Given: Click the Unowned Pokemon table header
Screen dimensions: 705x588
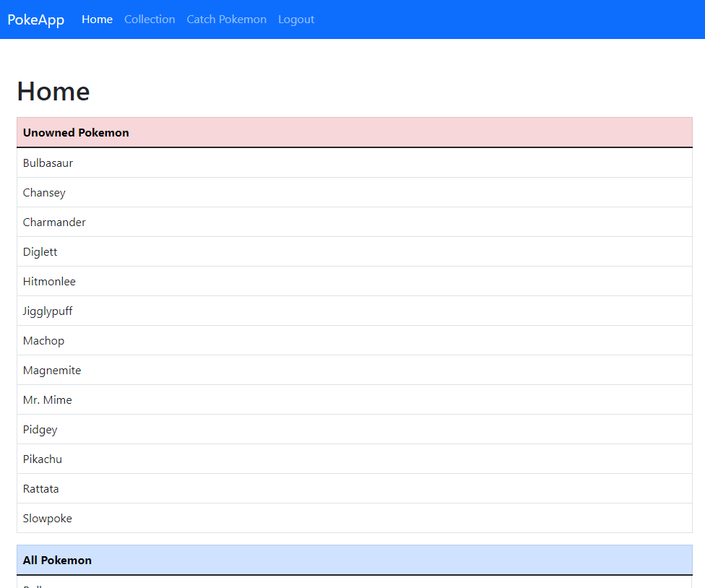Looking at the screenshot, I should (354, 133).
